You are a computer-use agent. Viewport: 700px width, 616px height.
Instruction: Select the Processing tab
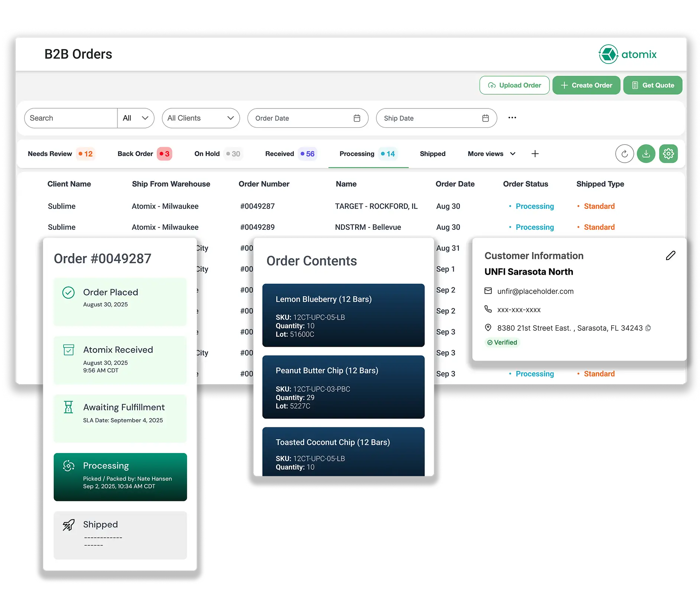(x=368, y=154)
